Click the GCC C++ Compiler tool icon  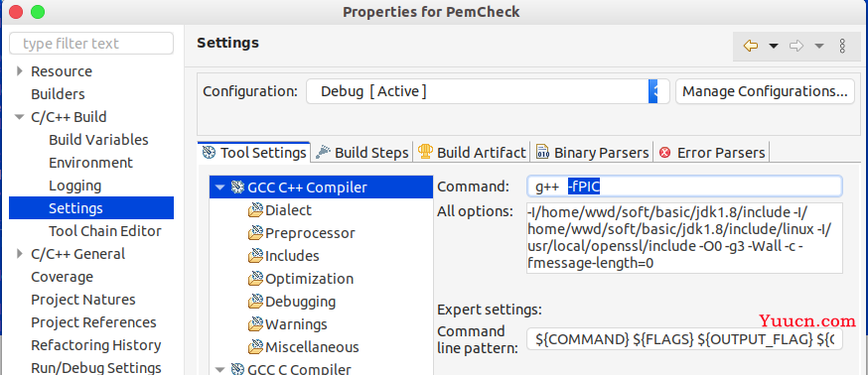[x=238, y=187]
